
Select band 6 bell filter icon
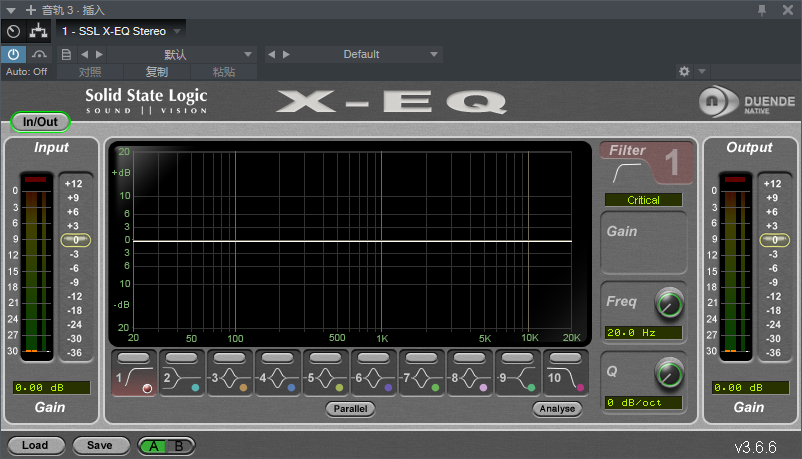(x=372, y=379)
